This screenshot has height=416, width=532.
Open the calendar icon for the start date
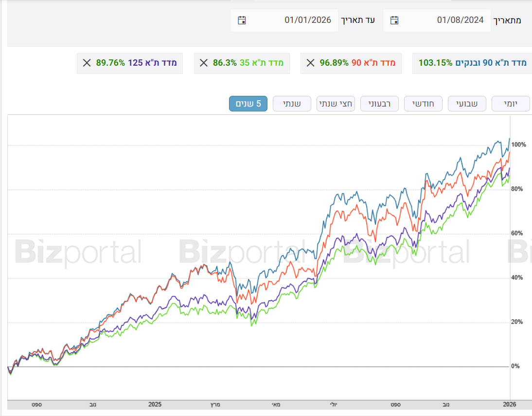click(x=394, y=20)
